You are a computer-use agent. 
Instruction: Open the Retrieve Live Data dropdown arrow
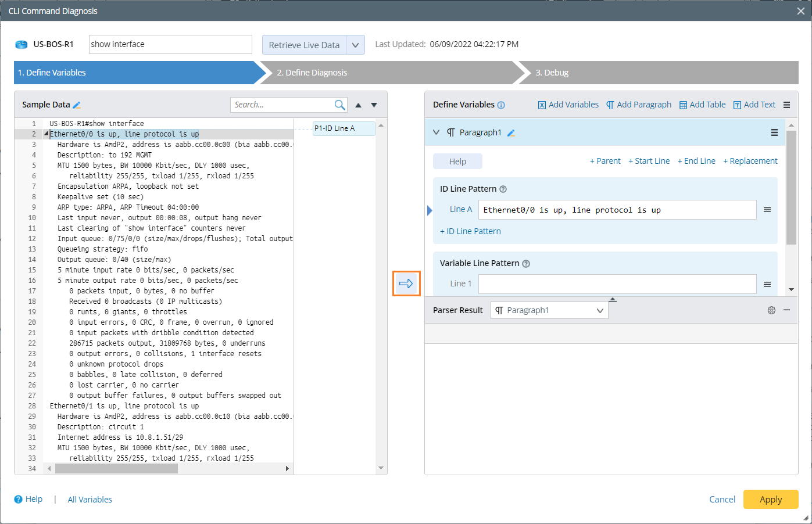(355, 45)
